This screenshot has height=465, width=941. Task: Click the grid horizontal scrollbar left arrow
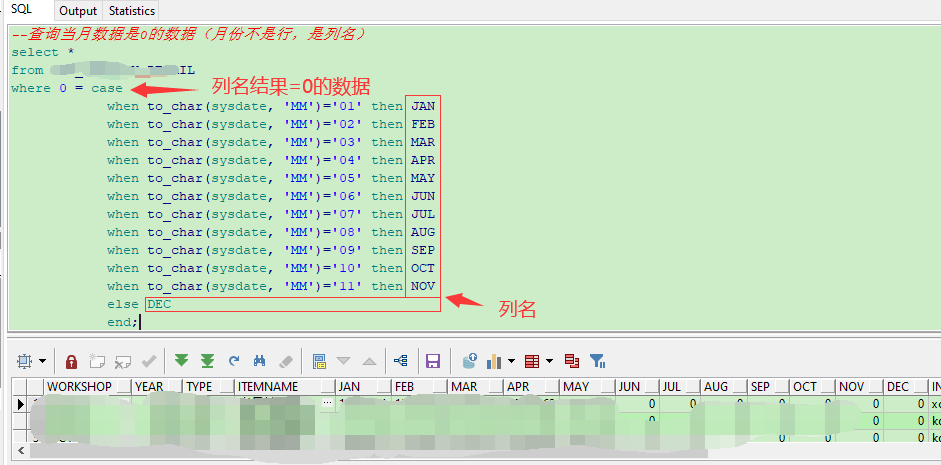(x=20, y=450)
